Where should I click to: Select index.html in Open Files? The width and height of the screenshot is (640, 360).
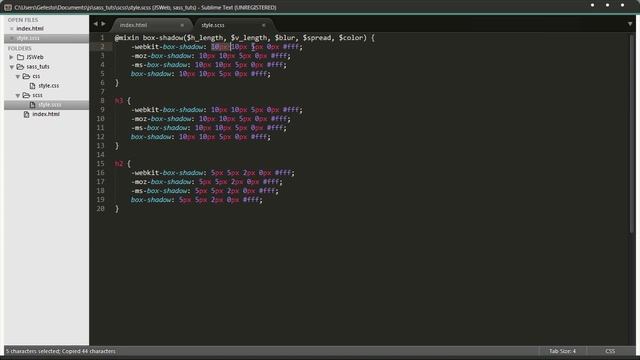(30, 29)
